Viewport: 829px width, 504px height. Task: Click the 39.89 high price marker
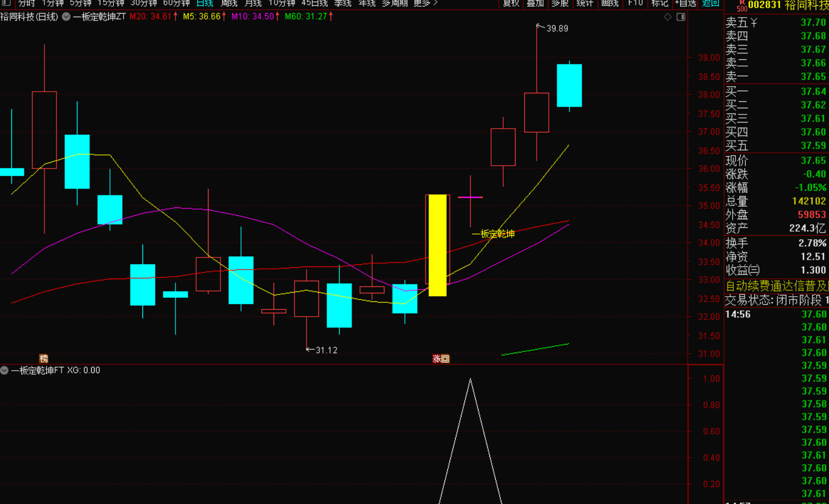click(556, 28)
